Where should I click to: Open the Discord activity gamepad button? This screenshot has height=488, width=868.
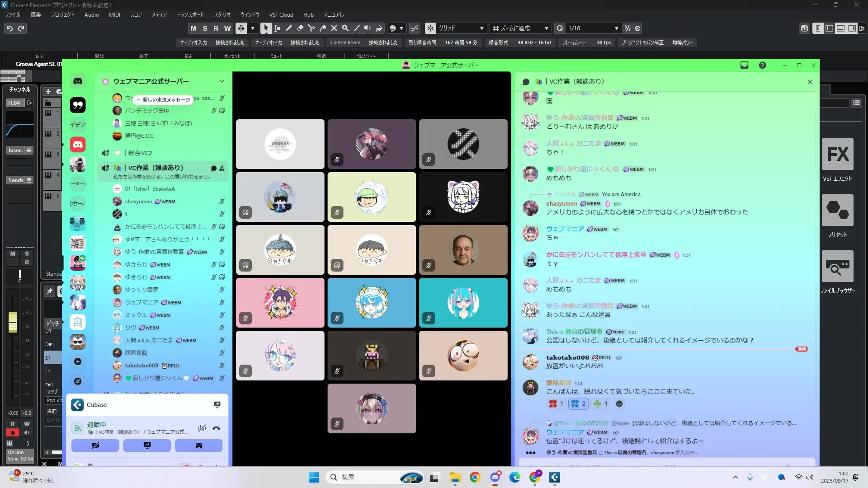click(198, 446)
